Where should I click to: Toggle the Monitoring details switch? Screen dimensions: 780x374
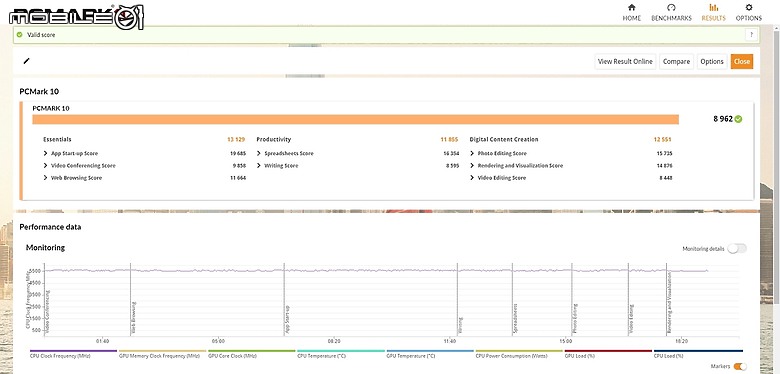pos(737,249)
